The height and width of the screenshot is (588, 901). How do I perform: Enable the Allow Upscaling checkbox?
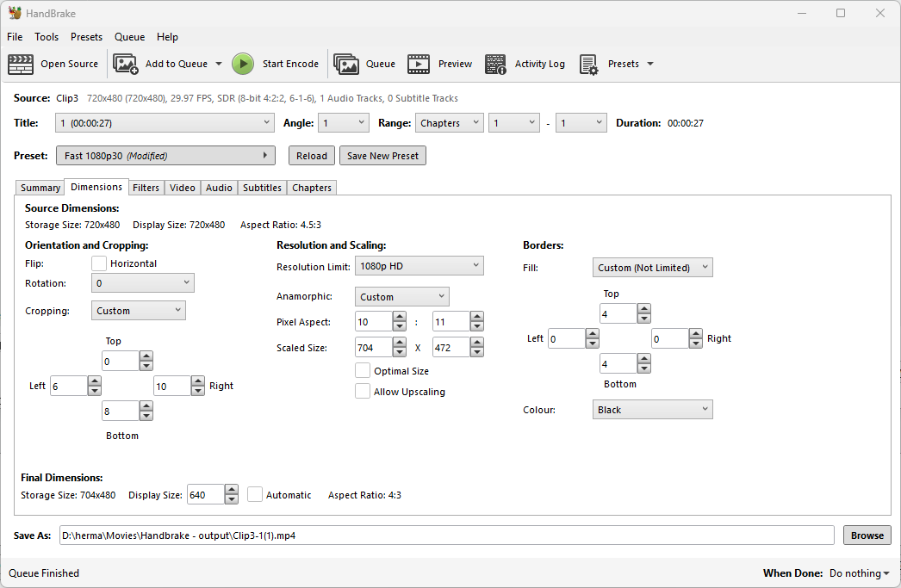click(x=363, y=392)
